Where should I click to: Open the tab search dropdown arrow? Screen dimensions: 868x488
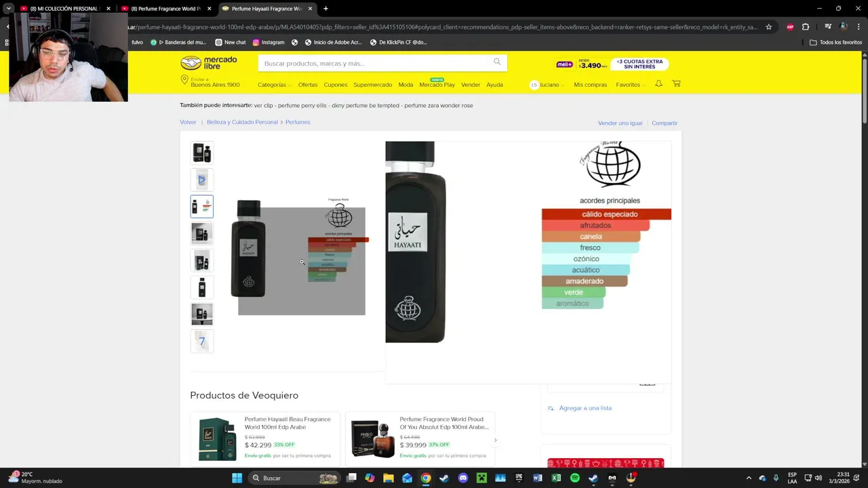pyautogui.click(x=9, y=9)
